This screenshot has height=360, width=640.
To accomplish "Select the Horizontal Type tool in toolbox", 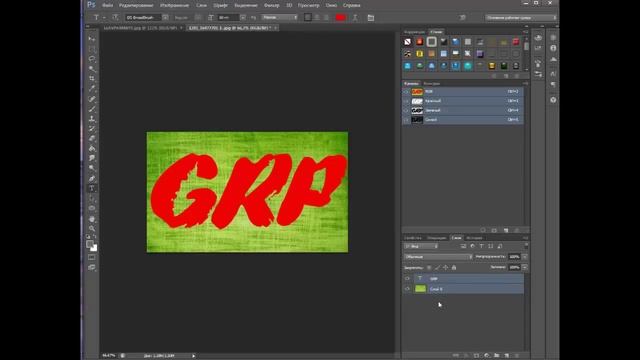I will (92, 189).
